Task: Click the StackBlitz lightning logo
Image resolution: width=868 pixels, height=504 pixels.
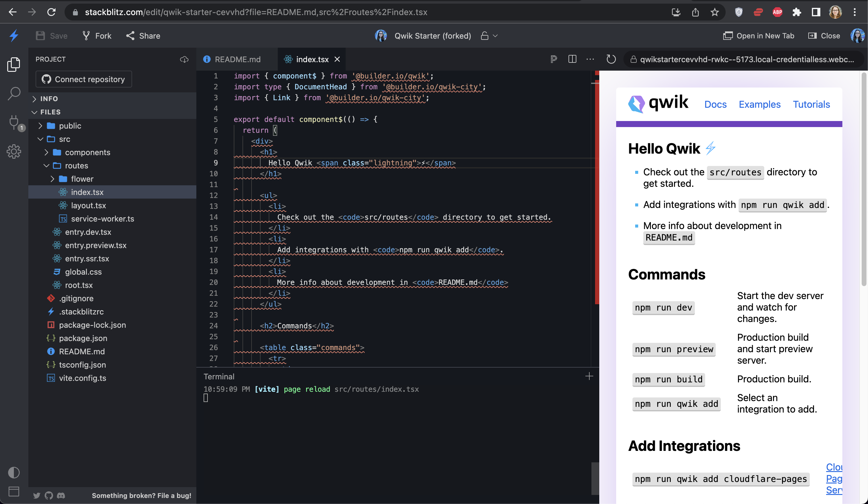Action: point(14,36)
